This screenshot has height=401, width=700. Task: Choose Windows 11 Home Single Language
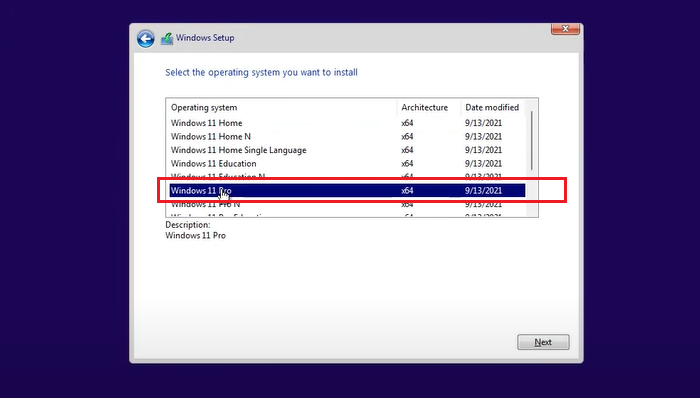(238, 150)
